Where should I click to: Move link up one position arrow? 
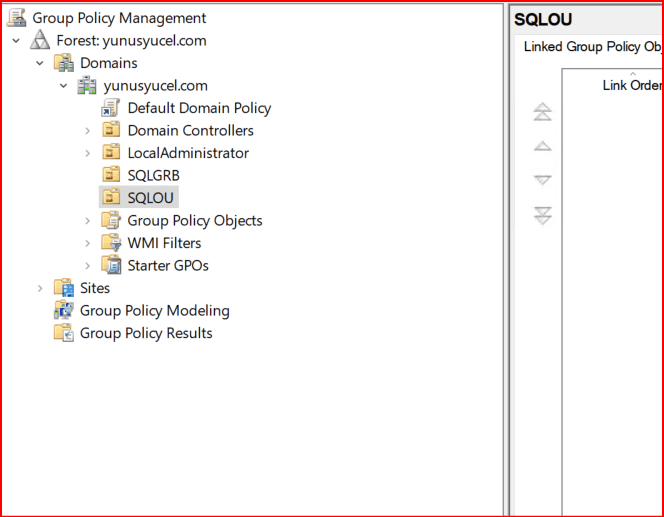(542, 146)
